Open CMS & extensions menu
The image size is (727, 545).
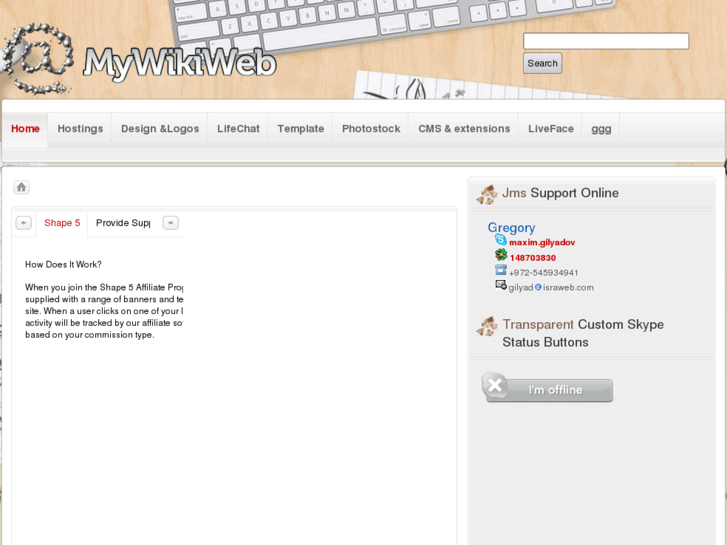[464, 129]
